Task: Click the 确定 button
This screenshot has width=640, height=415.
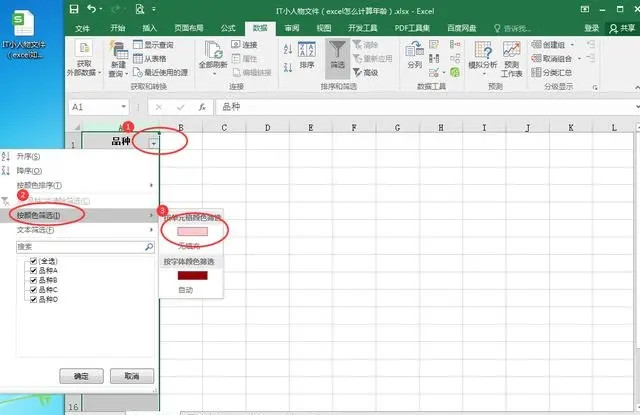Action: 81,376
